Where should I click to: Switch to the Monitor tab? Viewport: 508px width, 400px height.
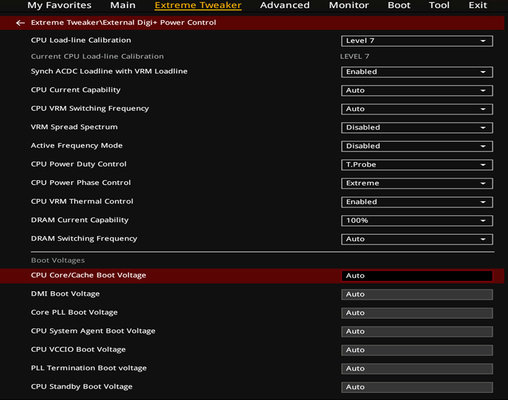[x=349, y=5]
